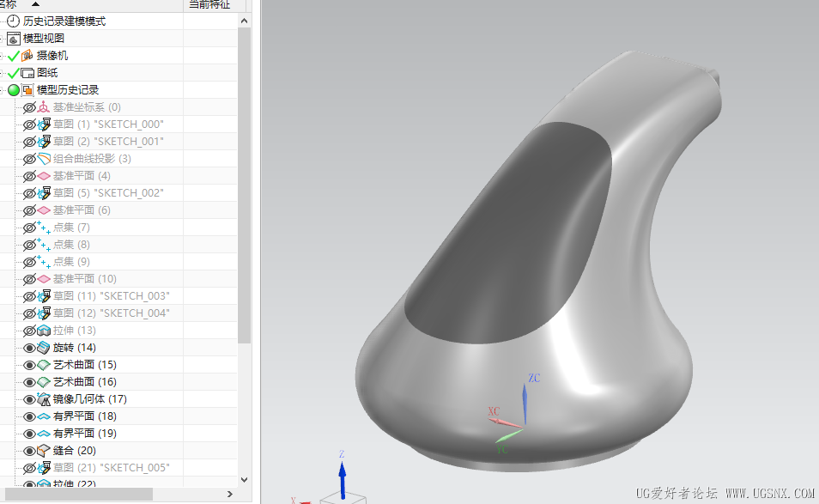
Task: Toggle the green check on 图纸
Action: tap(14, 73)
